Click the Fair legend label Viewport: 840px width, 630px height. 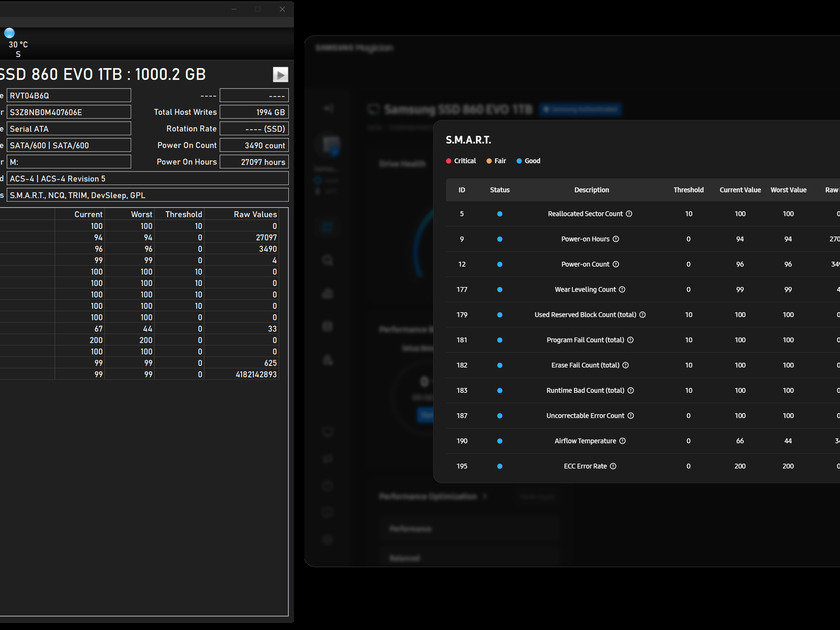click(x=500, y=161)
